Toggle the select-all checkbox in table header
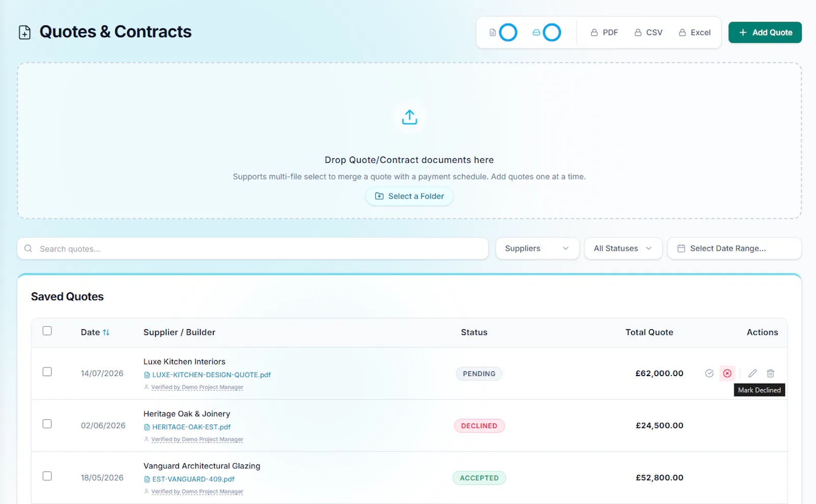 (x=47, y=331)
